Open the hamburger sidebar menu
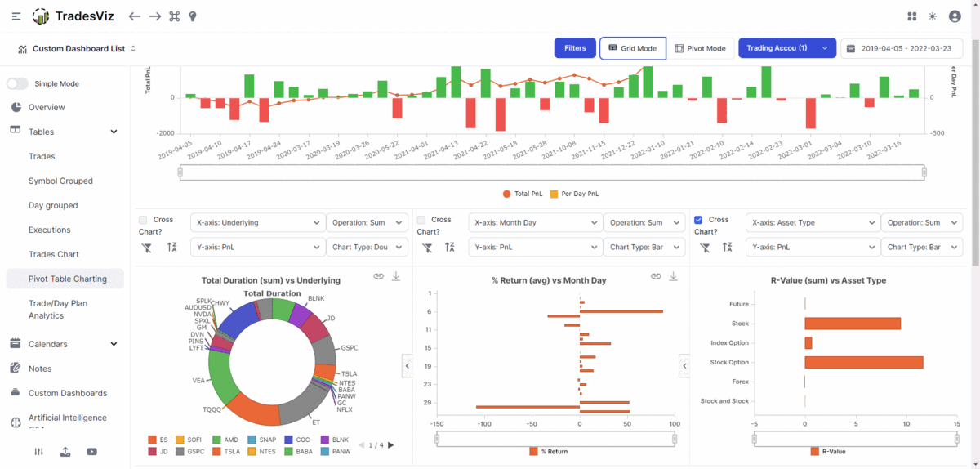 (16, 16)
